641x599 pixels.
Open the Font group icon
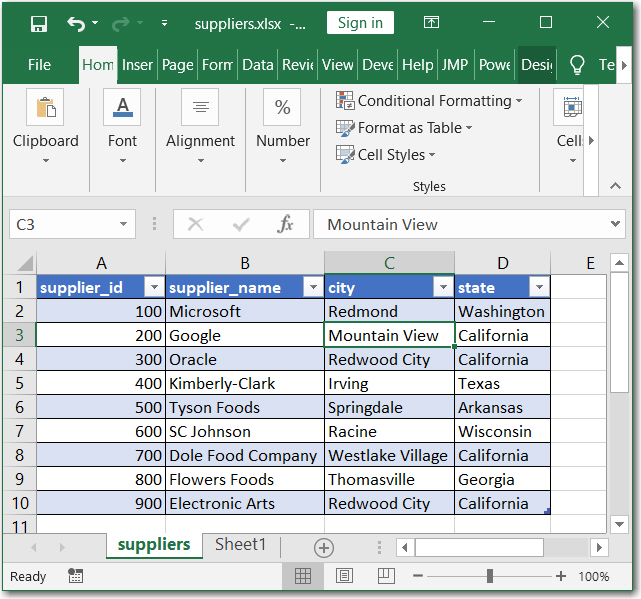coord(122,108)
